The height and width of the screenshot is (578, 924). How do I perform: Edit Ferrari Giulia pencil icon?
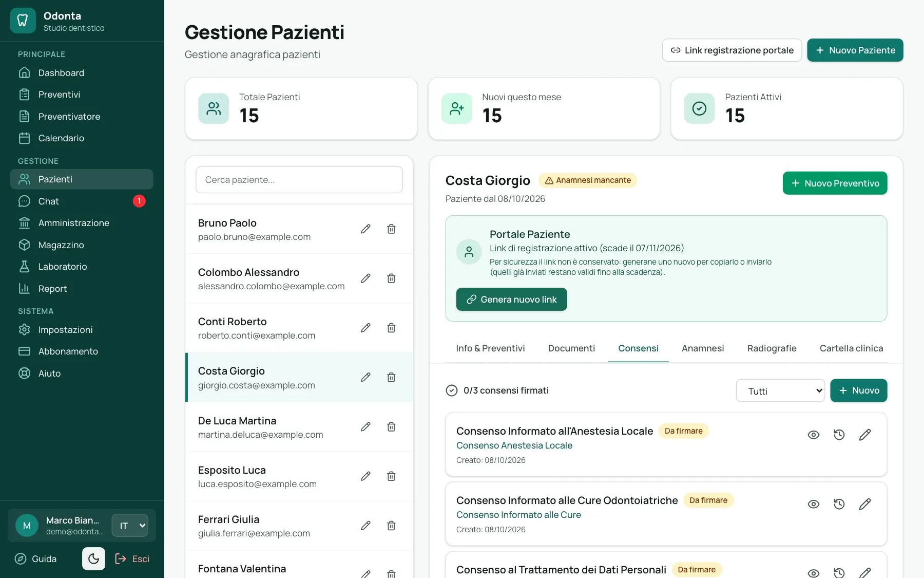[365, 526]
